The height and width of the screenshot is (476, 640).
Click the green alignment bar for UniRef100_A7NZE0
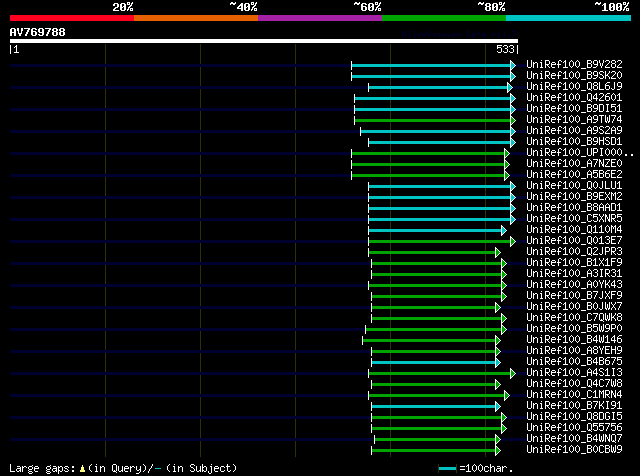pos(428,165)
